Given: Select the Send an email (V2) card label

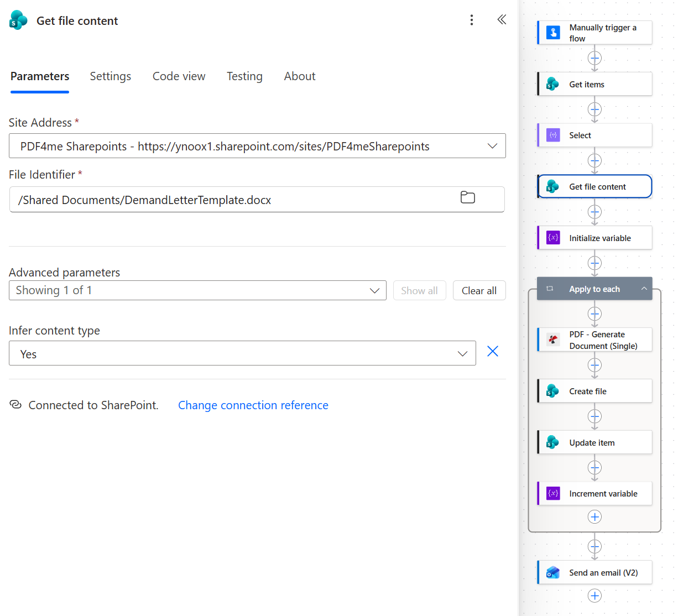Looking at the screenshot, I should click(603, 573).
